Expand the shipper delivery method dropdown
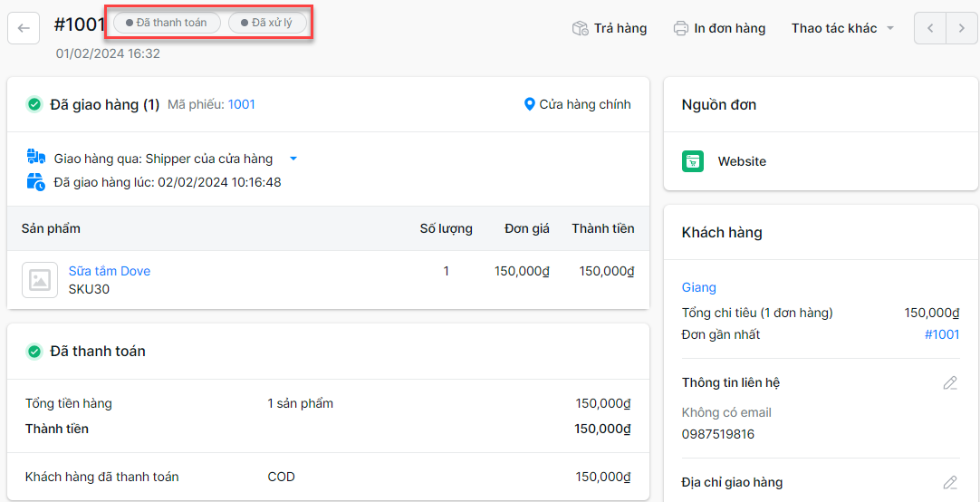Image resolution: width=980 pixels, height=502 pixels. click(x=293, y=159)
